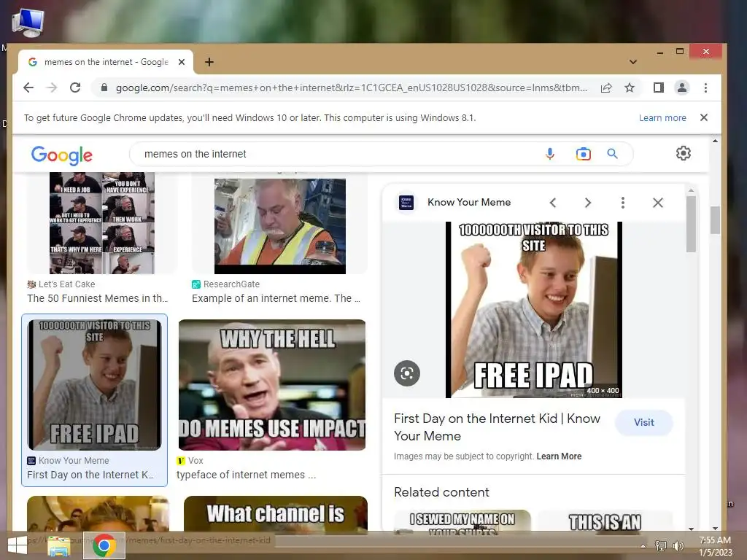Screen dimensions: 747x560
Task: Go back to the previous page
Action: (28, 87)
